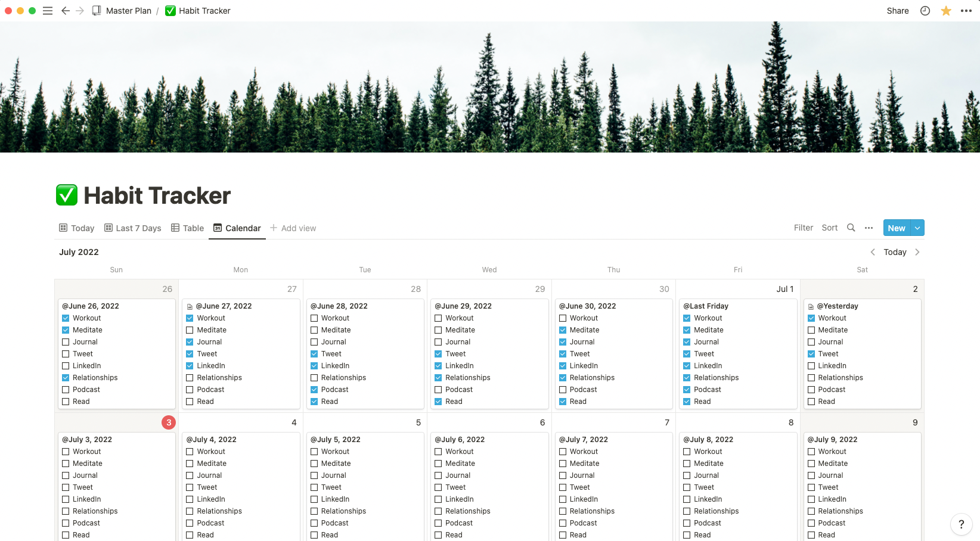
Task: Open search in the database toolbar
Action: 851,228
